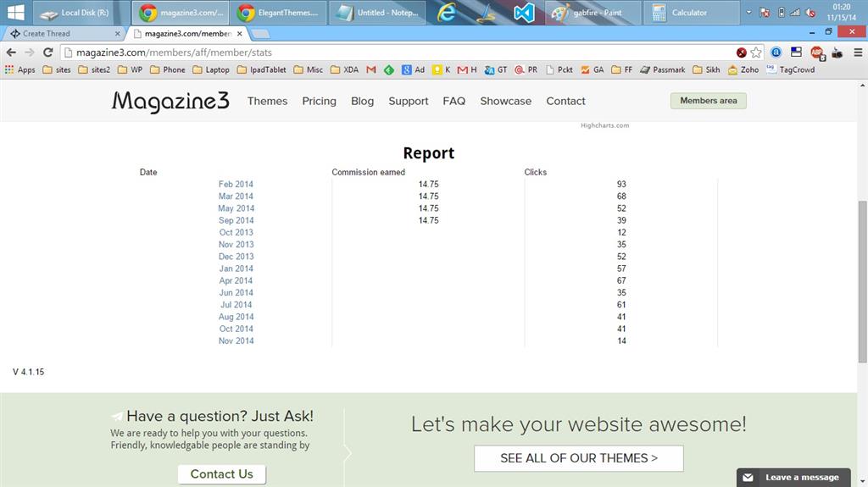The image size is (868, 487).
Task: Open the Pricing menu item
Action: click(320, 102)
